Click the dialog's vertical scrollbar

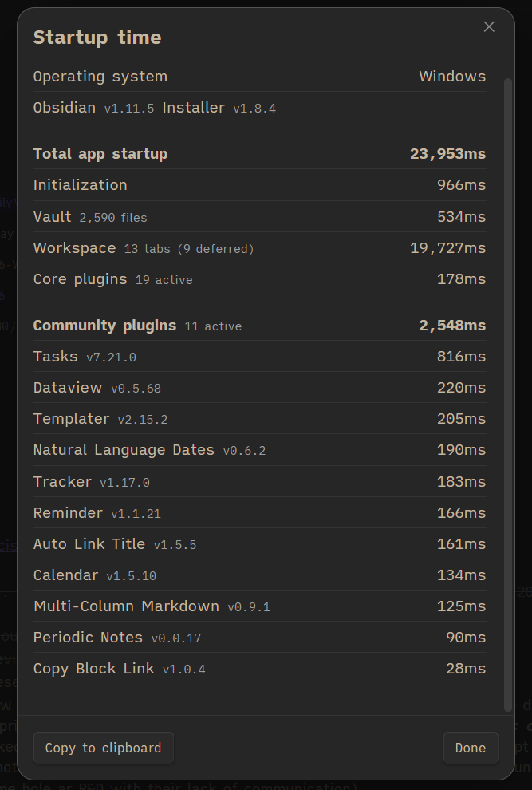[x=508, y=391]
